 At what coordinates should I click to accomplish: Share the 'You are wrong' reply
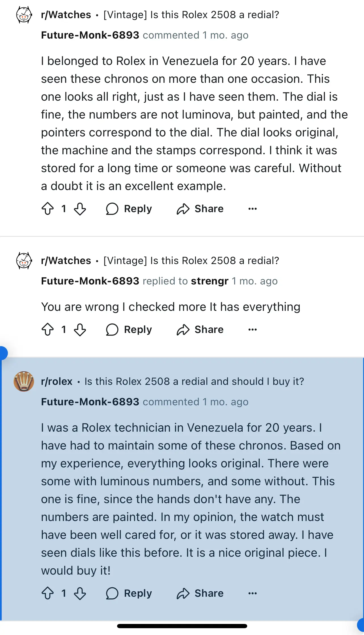click(200, 330)
